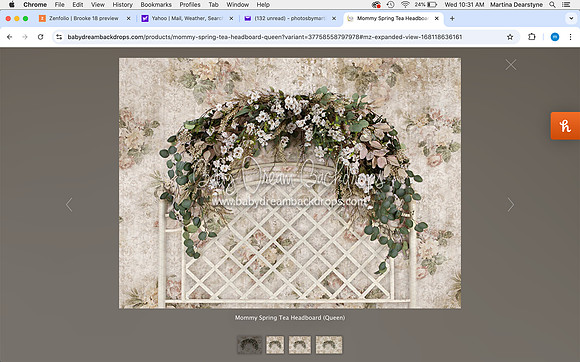Open the Bookmarks menu
Screen dimensions: 580x362
(x=156, y=5)
